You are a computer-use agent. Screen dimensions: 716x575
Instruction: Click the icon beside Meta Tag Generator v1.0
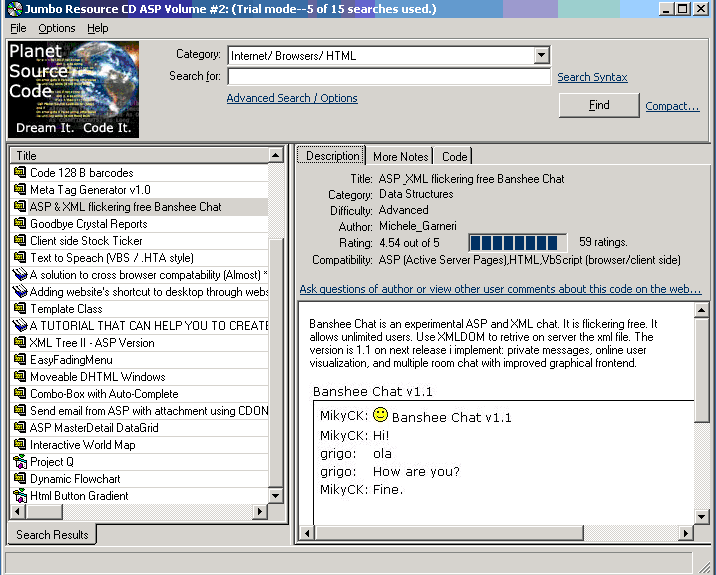pos(20,190)
